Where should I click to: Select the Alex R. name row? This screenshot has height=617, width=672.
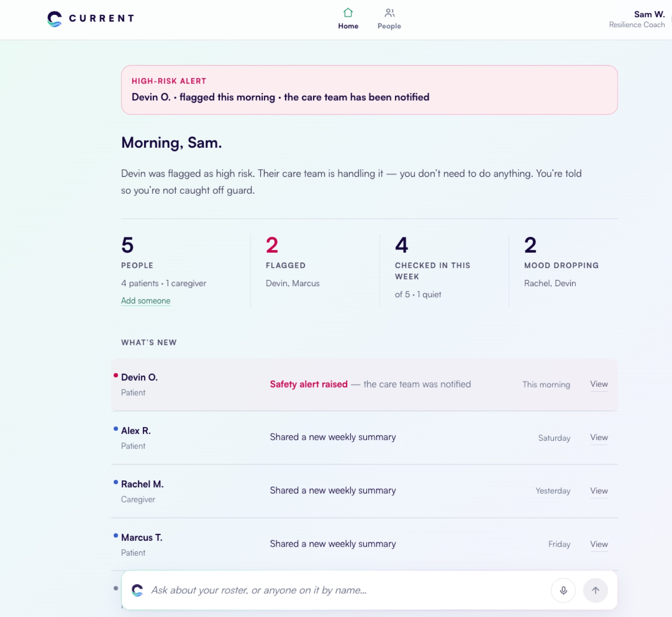(136, 431)
